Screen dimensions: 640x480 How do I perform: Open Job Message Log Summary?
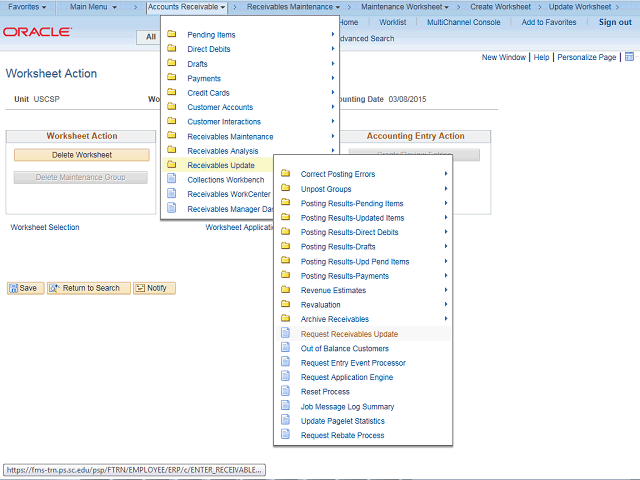(347, 407)
